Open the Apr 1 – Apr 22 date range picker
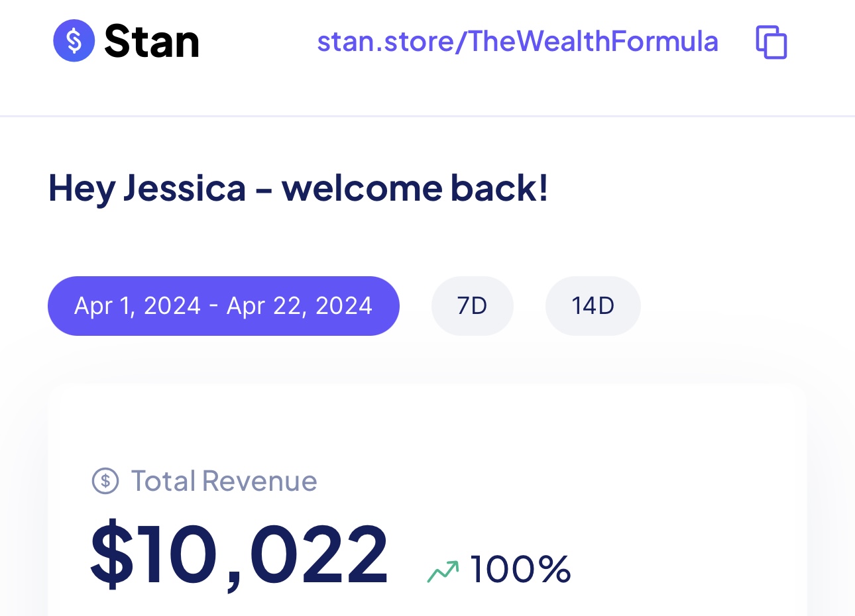 (223, 306)
